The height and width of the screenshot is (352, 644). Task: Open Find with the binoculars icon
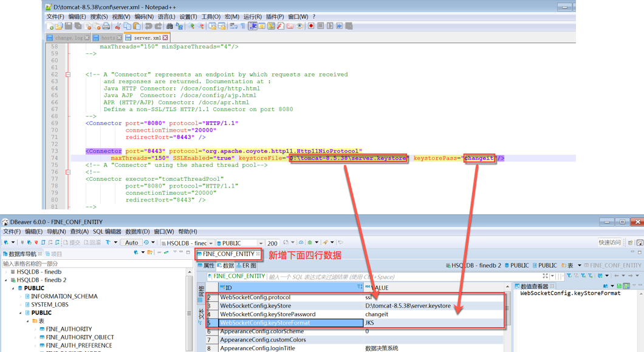170,26
